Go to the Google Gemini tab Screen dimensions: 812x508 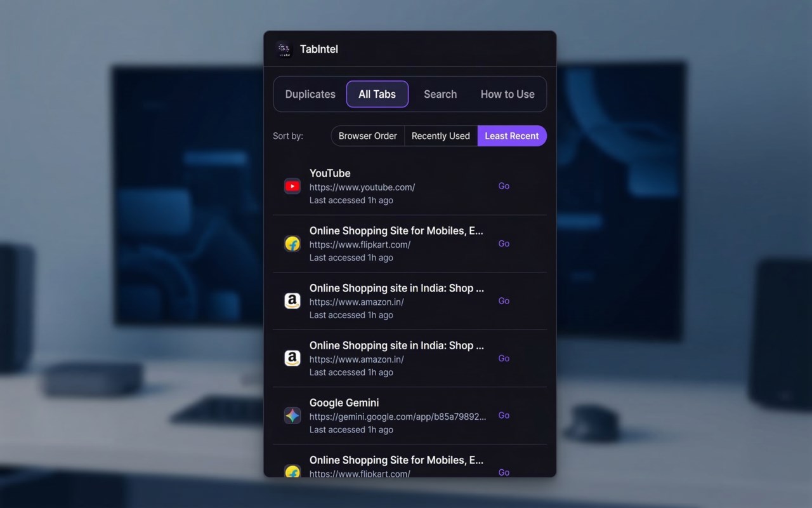[x=504, y=415]
